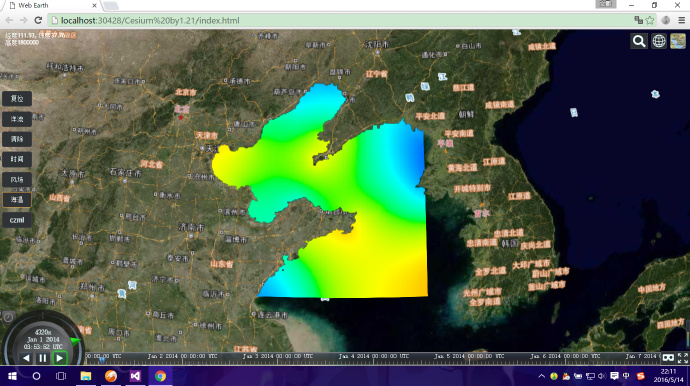Open the action center notification icon
690x386 pixels.
pos(614,376)
